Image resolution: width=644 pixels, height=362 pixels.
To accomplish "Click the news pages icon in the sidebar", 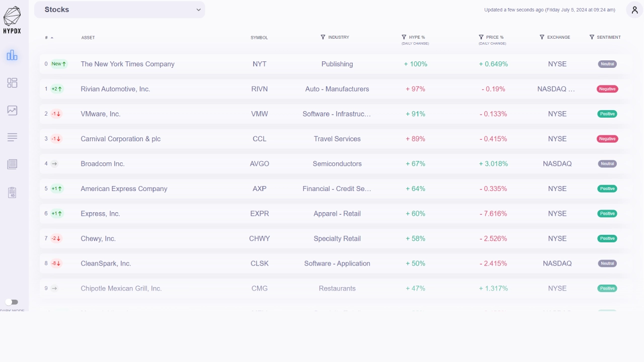I will [x=12, y=164].
